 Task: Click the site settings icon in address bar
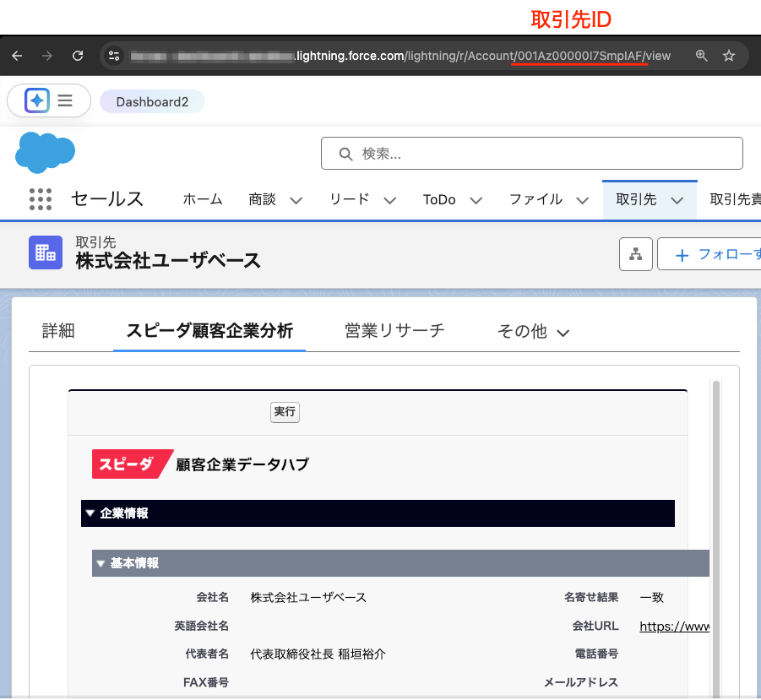pos(116,57)
